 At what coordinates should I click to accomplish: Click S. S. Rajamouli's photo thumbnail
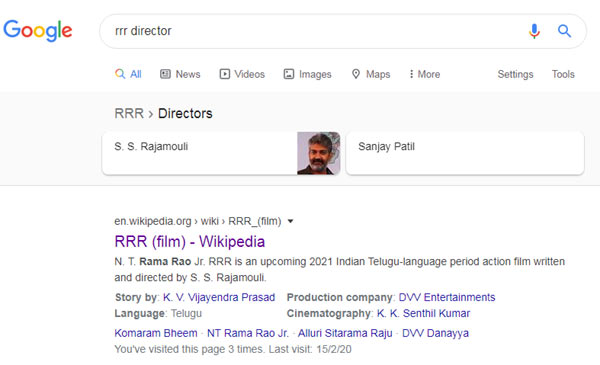pos(318,153)
